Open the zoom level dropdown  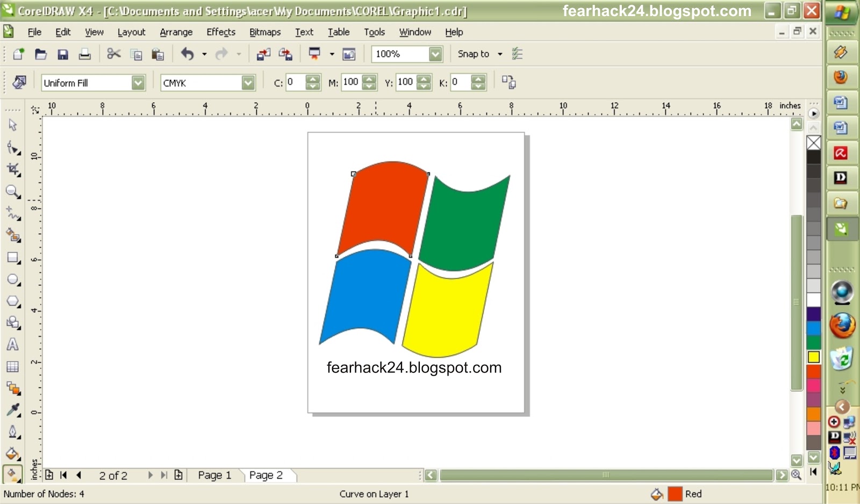coord(434,54)
